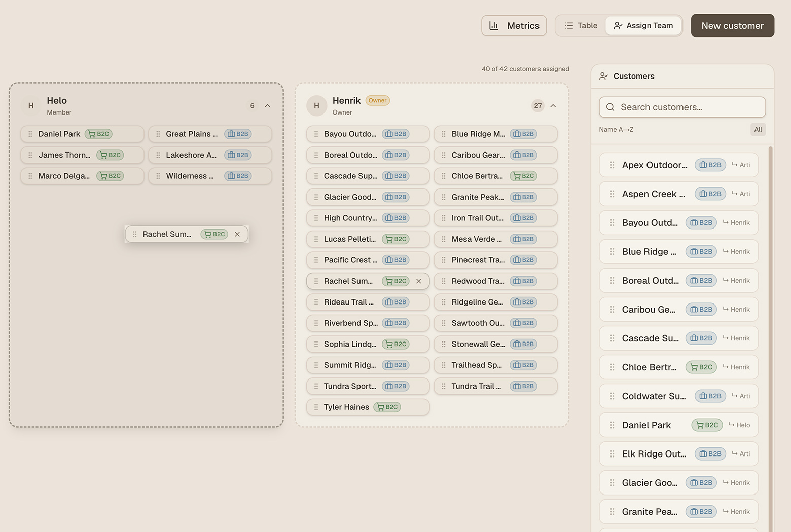Select the Caribou Gear... chip
791x532 pixels.
click(x=495, y=155)
